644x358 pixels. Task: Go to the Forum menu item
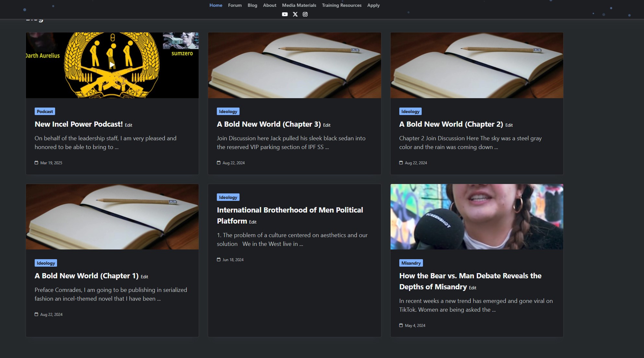[x=235, y=5]
